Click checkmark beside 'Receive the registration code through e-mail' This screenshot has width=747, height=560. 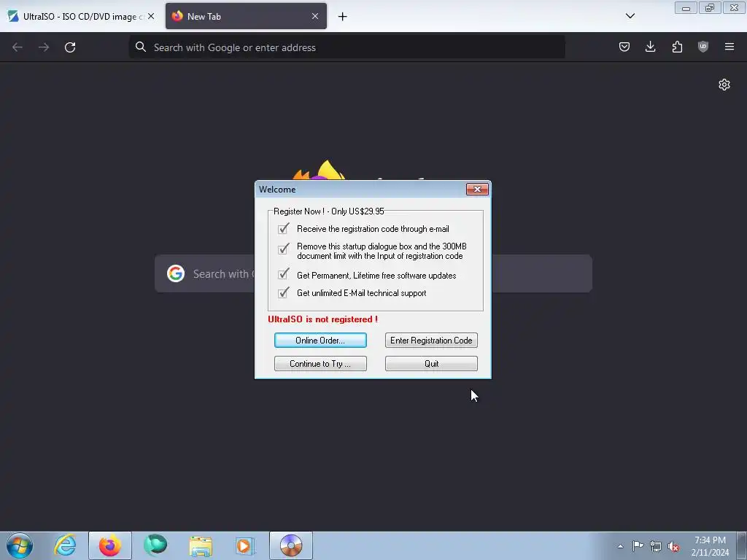coord(284,228)
